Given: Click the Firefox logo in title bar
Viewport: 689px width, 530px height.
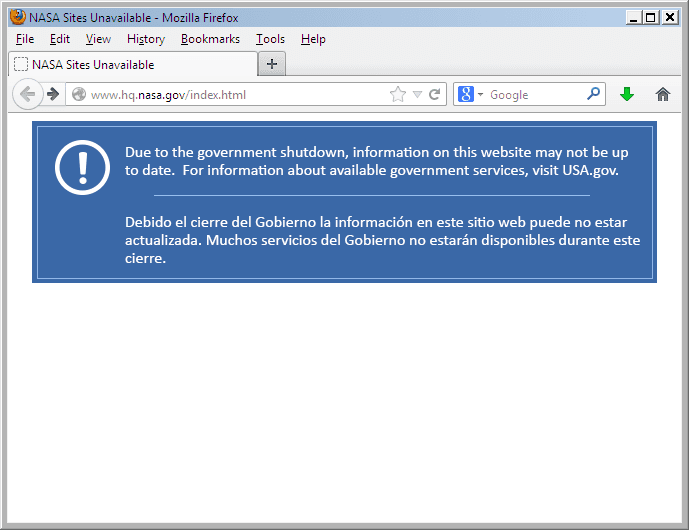Looking at the screenshot, I should click(18, 17).
